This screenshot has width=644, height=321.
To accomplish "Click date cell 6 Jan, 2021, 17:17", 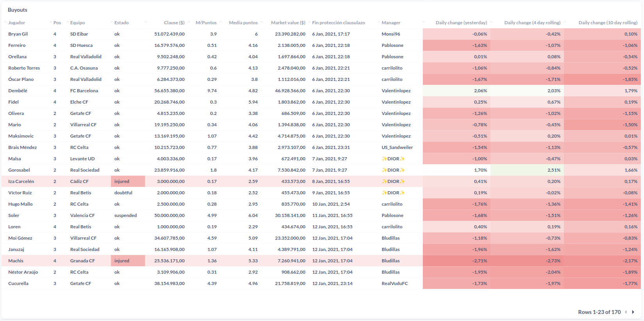I will pos(331,34).
